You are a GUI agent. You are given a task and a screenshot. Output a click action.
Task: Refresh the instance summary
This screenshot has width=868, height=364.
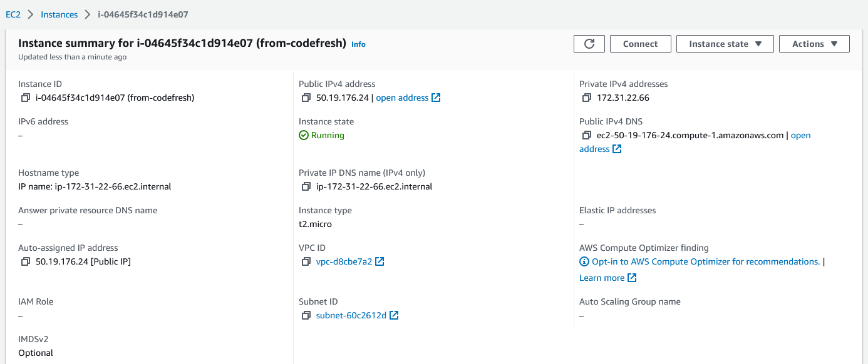tap(589, 44)
